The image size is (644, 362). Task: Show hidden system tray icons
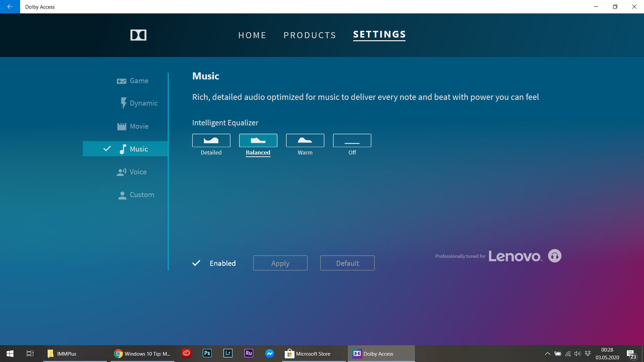point(547,354)
